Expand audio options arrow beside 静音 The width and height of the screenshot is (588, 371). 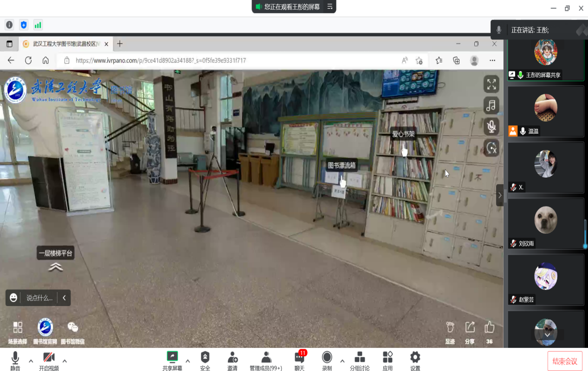pos(31,361)
